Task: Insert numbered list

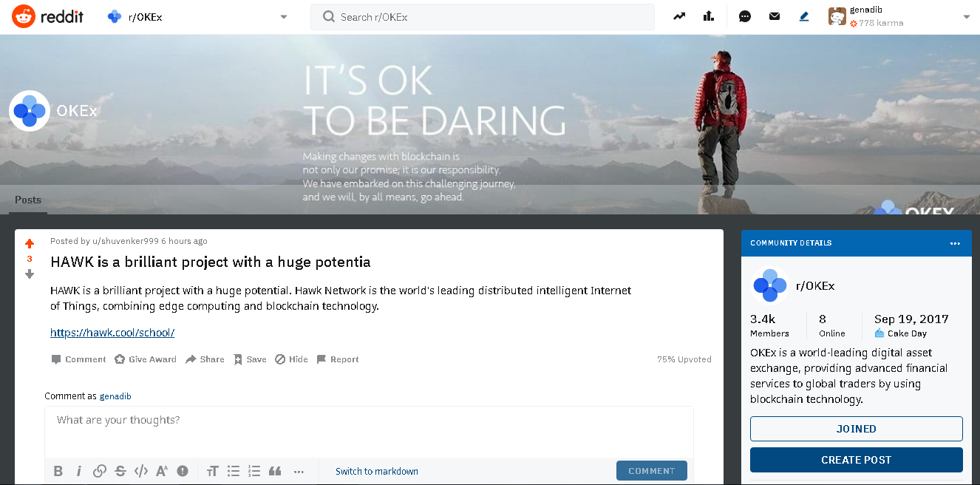Action: [254, 471]
